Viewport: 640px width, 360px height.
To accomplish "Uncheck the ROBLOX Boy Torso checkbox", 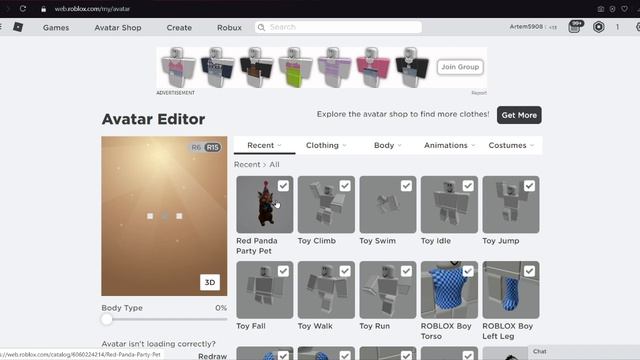I will tap(468, 271).
